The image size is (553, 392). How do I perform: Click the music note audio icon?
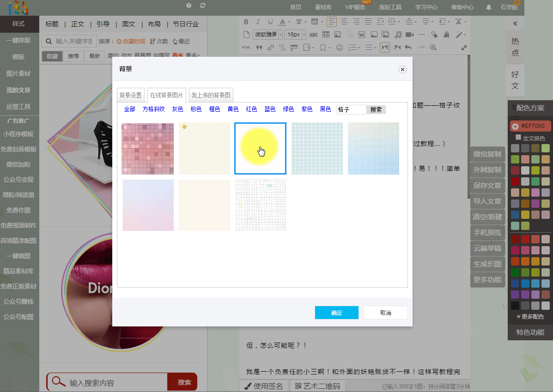click(398, 35)
